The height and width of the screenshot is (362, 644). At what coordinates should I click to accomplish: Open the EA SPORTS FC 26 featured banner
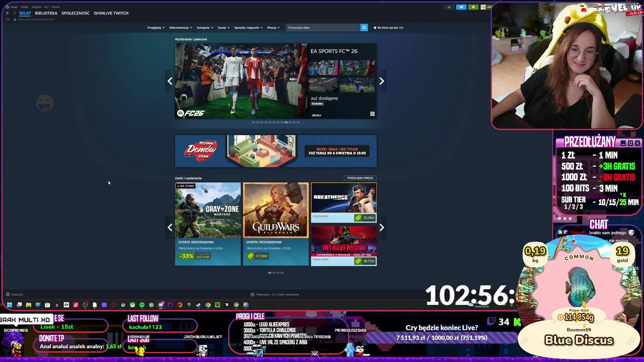click(276, 81)
